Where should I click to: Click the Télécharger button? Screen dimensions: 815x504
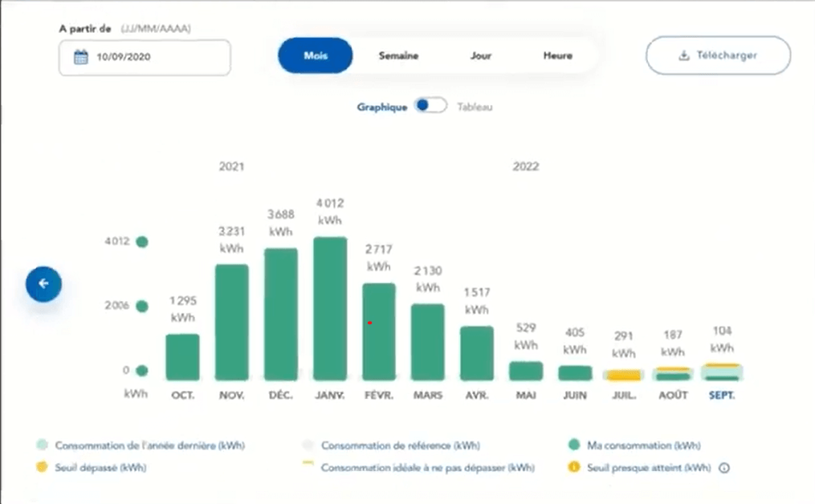(x=717, y=55)
